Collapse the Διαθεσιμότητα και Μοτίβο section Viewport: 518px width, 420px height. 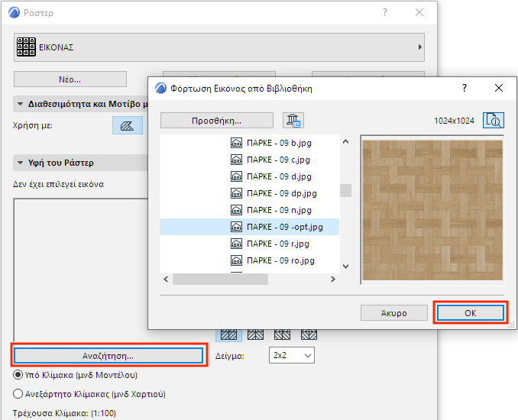tap(20, 104)
